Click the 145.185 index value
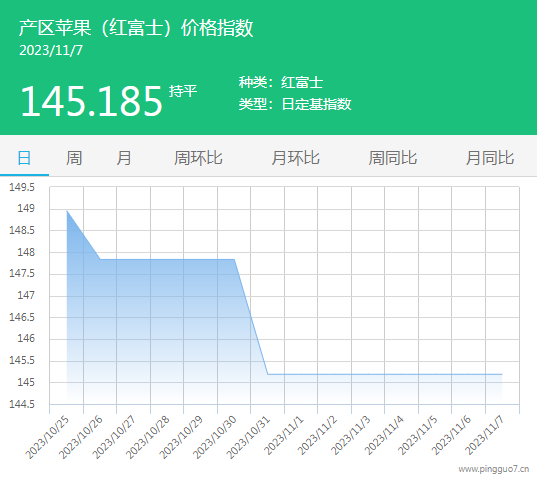The height and width of the screenshot is (479, 537). click(91, 101)
